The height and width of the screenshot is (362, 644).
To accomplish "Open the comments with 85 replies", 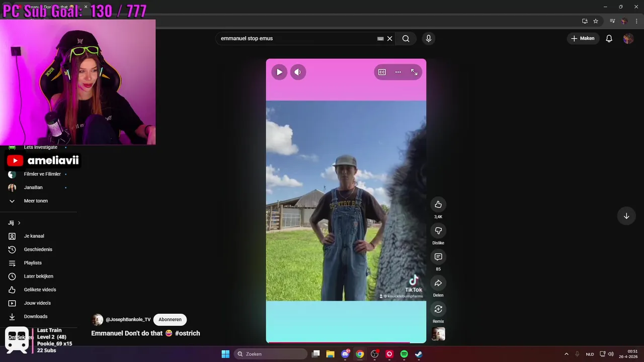I will tap(438, 256).
